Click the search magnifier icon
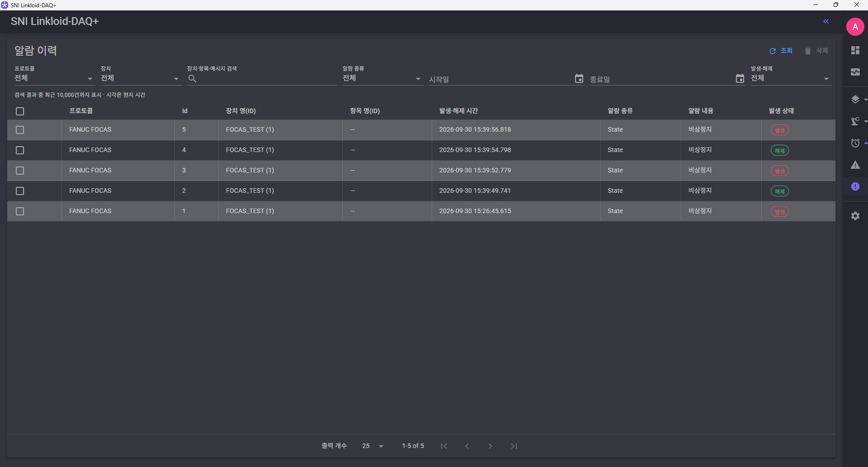Viewport: 868px width, 467px height. [192, 79]
